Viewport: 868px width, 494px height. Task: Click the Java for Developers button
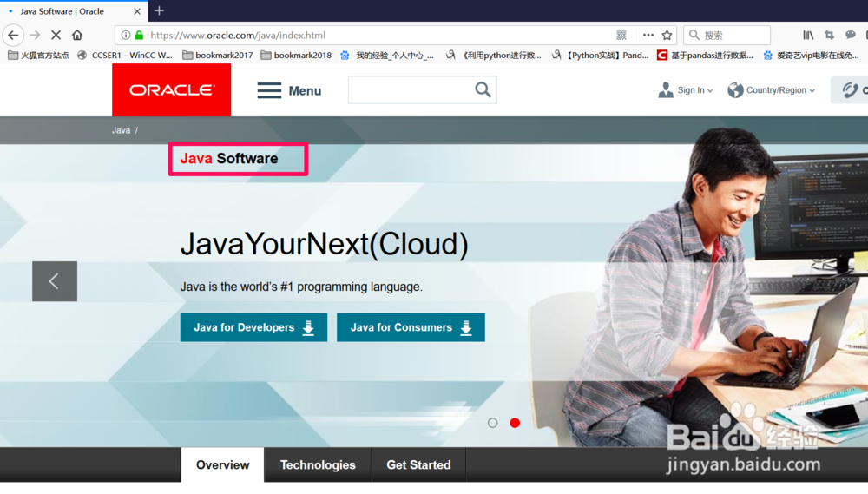pos(253,327)
